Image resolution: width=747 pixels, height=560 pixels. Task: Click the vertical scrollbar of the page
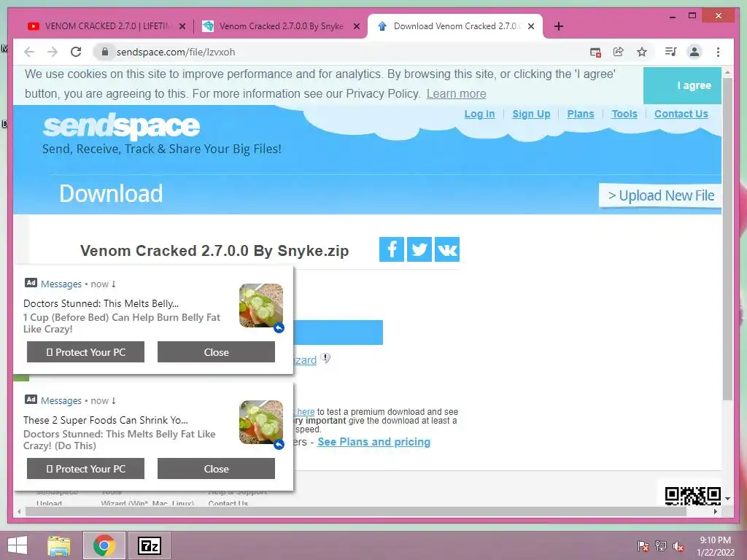(727, 238)
